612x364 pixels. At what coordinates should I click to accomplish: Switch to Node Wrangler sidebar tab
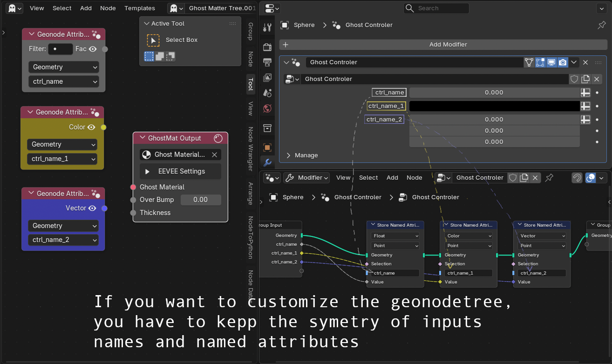click(x=251, y=148)
